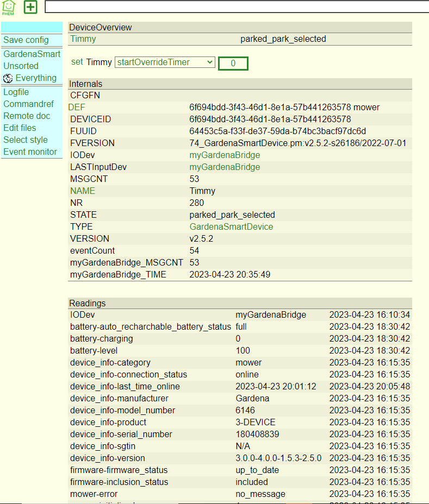Click the device_info-product value 3-DEVICE

pyautogui.click(x=255, y=422)
